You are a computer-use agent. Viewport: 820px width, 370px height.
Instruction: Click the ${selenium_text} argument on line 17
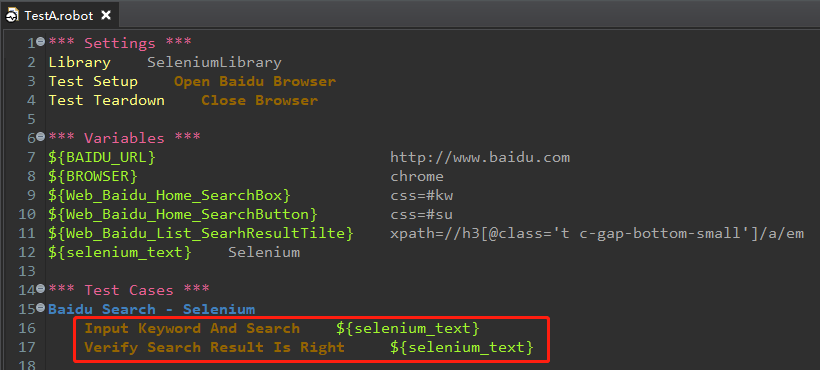pos(462,347)
